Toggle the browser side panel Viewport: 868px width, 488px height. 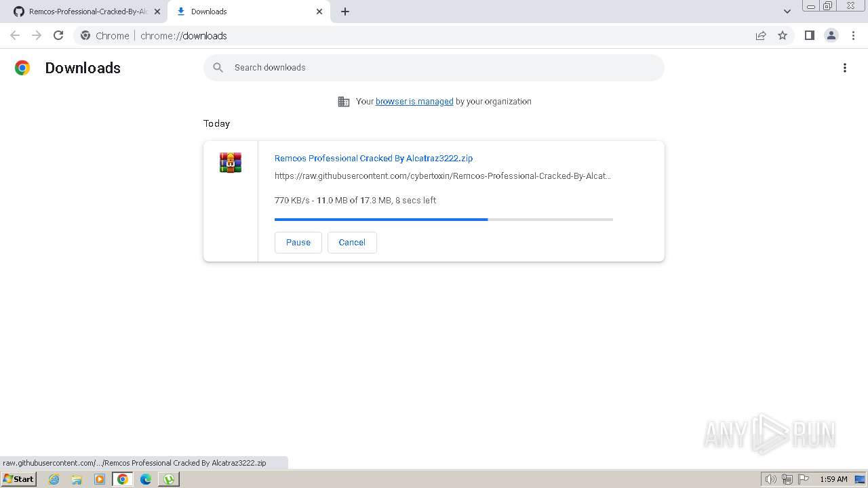coord(809,36)
